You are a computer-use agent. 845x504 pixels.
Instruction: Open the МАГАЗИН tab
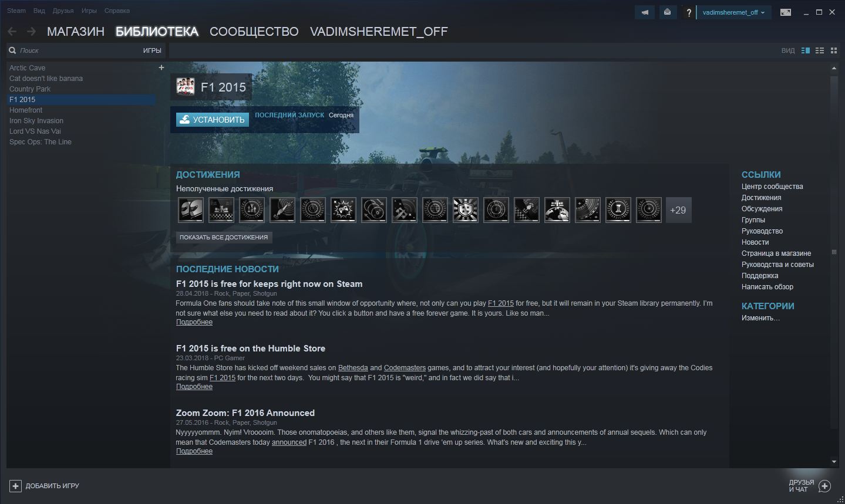(76, 32)
